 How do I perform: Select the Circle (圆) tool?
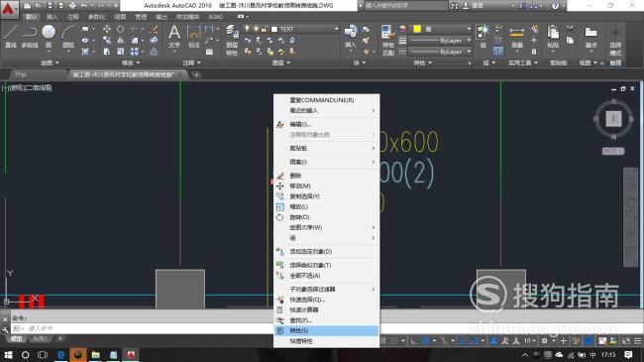[49, 36]
